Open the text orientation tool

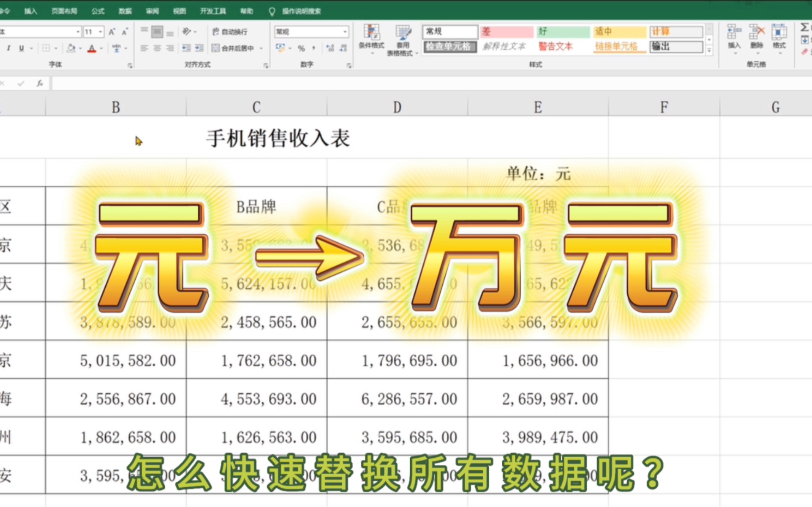point(187,32)
